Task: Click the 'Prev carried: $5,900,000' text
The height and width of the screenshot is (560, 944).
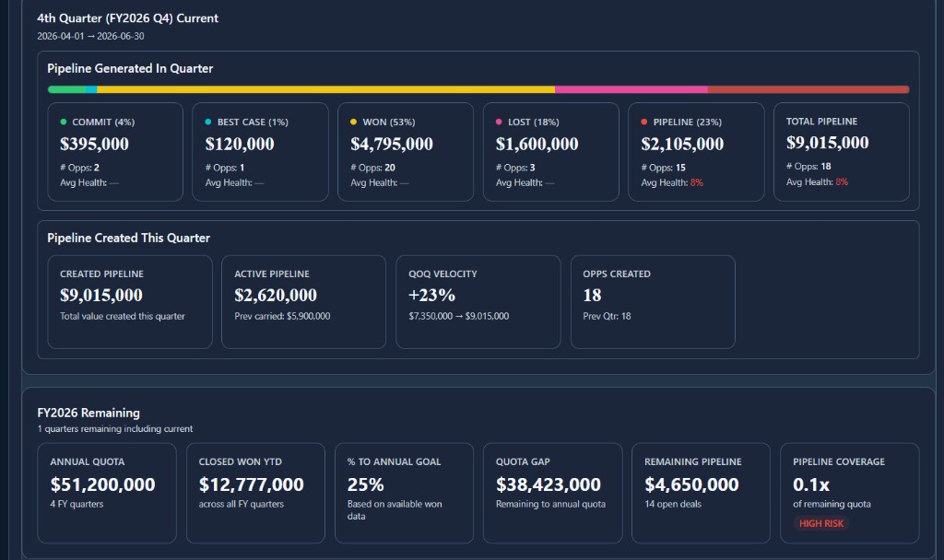Action: pyautogui.click(x=282, y=316)
